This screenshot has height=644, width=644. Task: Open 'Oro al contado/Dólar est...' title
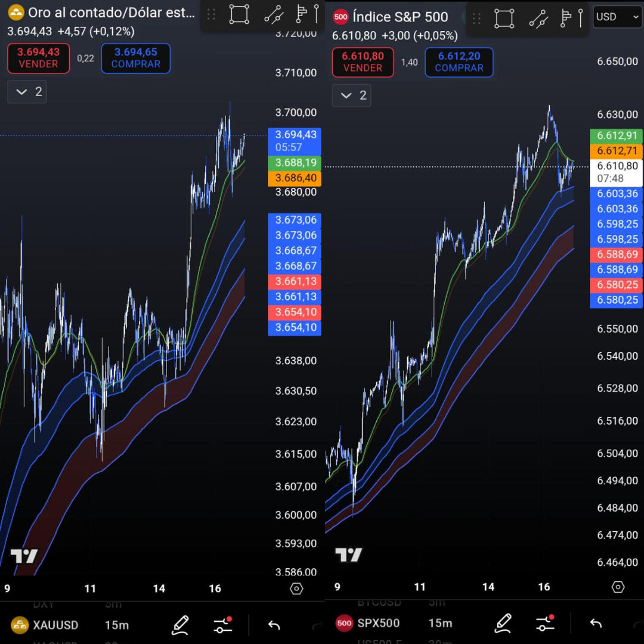tap(112, 13)
